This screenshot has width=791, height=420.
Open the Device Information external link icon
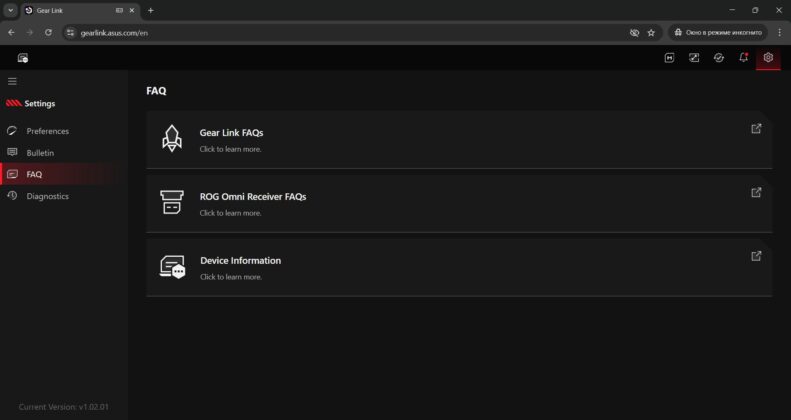point(756,256)
